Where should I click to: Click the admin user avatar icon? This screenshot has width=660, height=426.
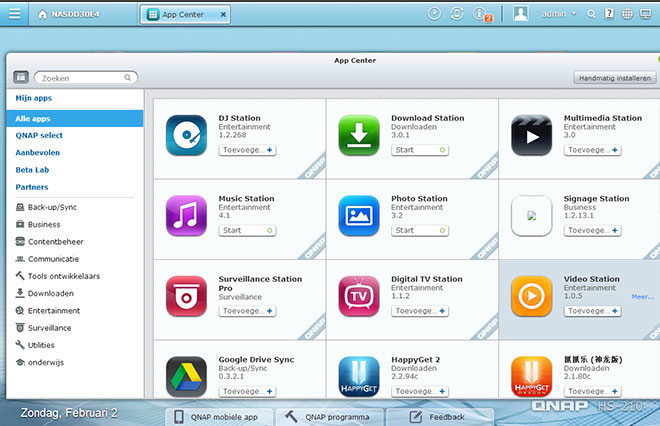pos(520,14)
